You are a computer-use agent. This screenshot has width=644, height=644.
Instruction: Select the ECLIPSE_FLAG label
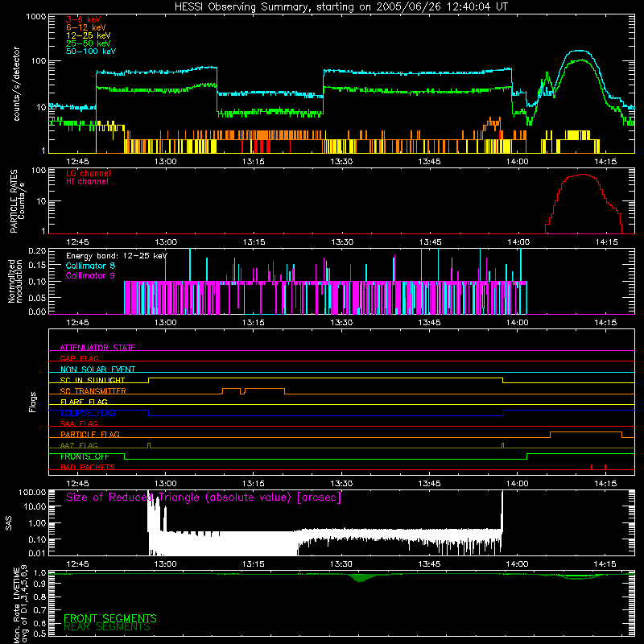click(x=88, y=413)
